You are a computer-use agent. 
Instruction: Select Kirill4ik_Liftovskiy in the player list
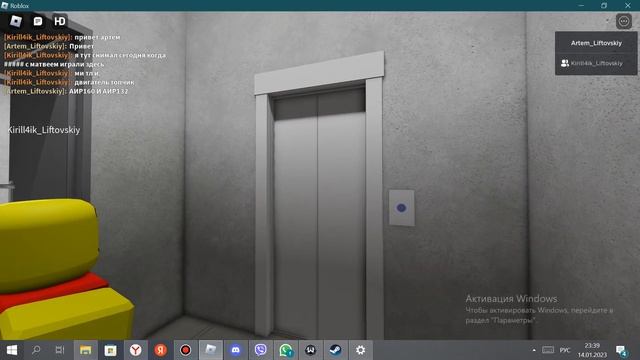pyautogui.click(x=596, y=63)
